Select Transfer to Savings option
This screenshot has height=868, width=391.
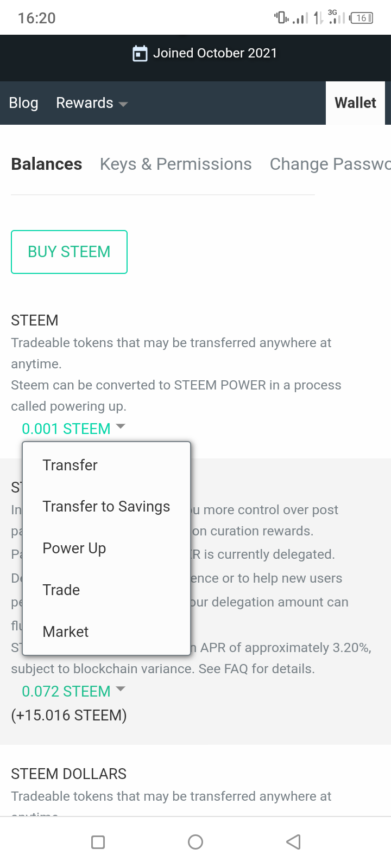pyautogui.click(x=106, y=506)
